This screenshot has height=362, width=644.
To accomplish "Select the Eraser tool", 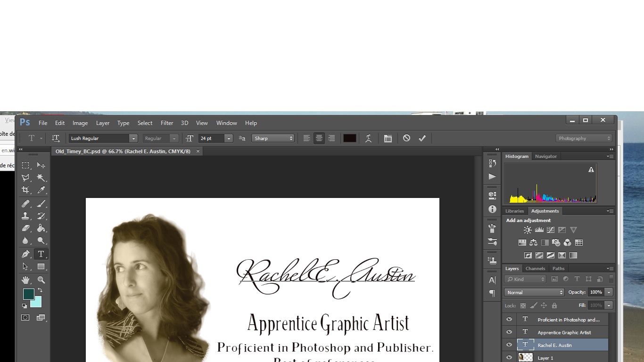I will [26, 228].
